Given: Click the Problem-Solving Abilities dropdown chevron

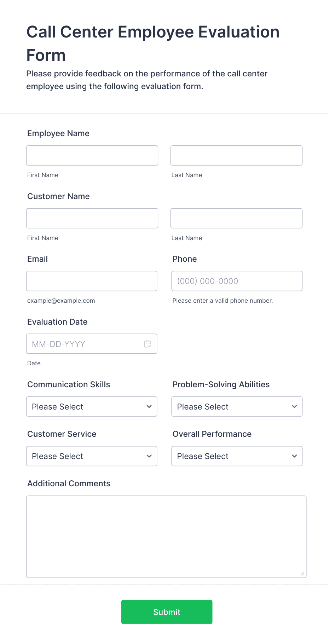Looking at the screenshot, I should [294, 406].
